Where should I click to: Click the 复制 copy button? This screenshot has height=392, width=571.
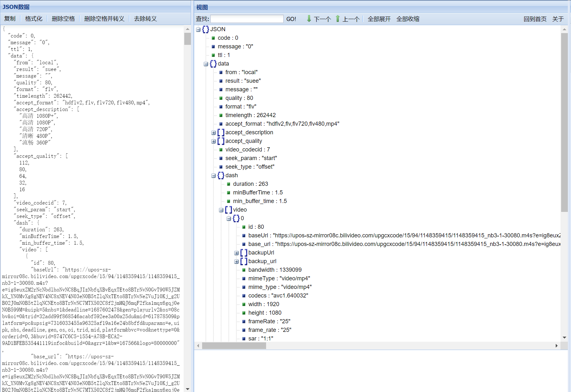10,19
